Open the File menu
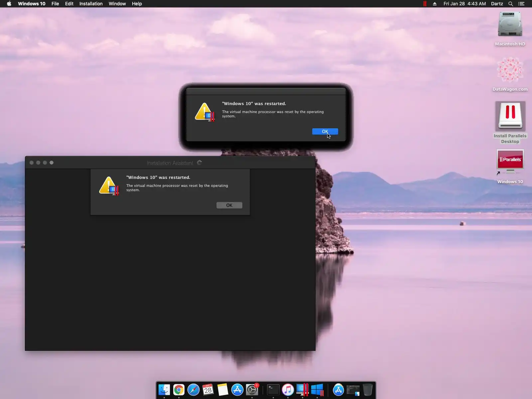The image size is (532, 399). tap(55, 4)
